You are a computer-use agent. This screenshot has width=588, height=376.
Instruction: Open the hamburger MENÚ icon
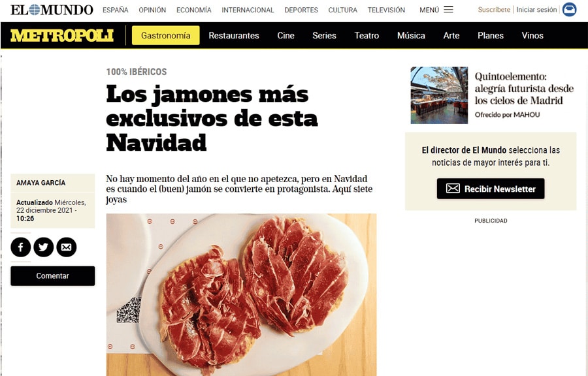click(448, 10)
